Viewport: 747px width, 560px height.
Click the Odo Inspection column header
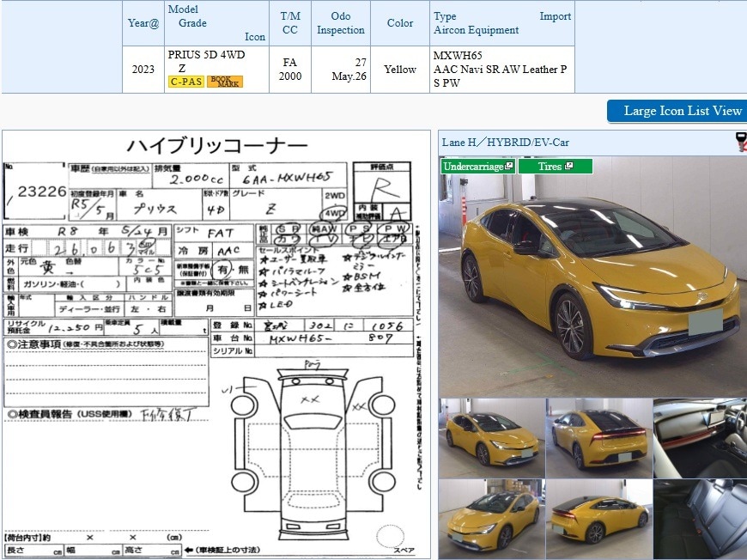tap(340, 22)
